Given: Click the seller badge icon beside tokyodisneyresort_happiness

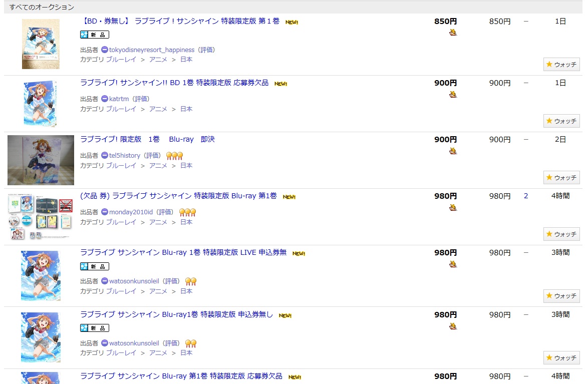Looking at the screenshot, I should click(x=104, y=50).
